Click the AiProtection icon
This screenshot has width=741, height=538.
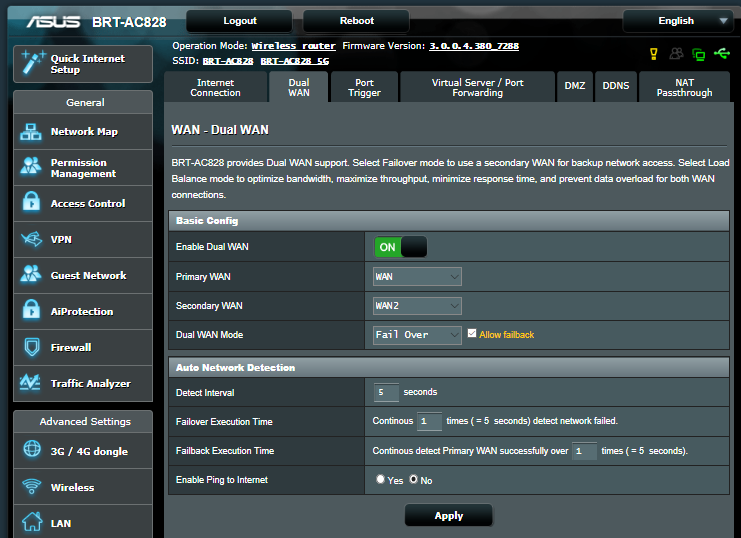pos(32,311)
